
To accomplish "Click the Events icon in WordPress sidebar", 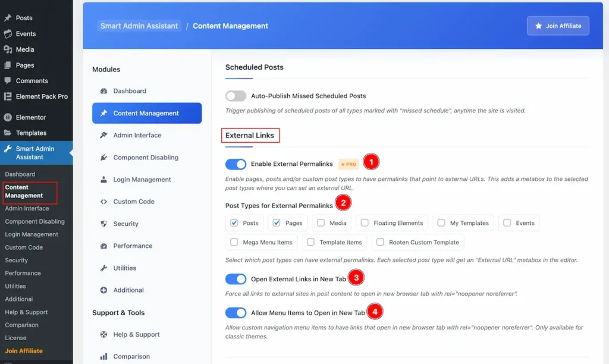I will pos(8,34).
